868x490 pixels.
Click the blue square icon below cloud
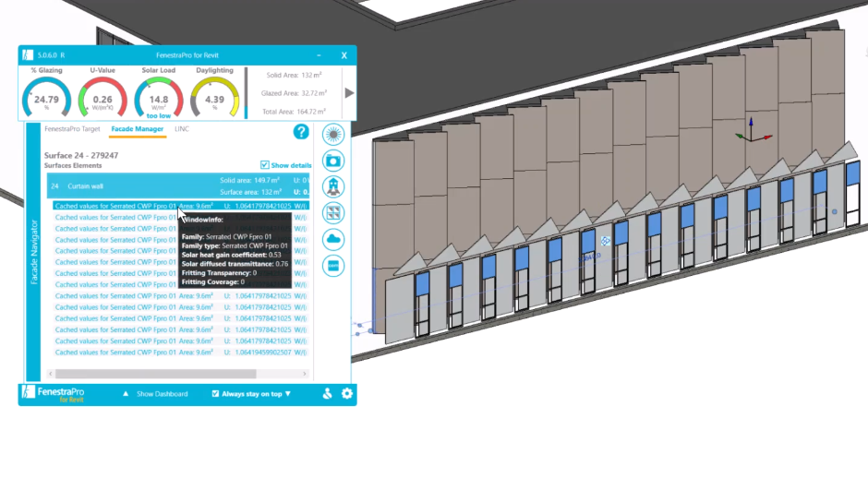(333, 266)
